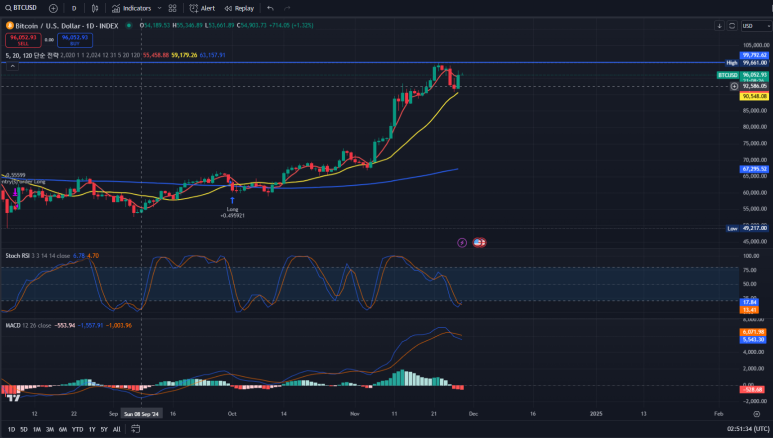773x438 pixels.
Task: Switch range to 1D
Action: tap(11, 430)
